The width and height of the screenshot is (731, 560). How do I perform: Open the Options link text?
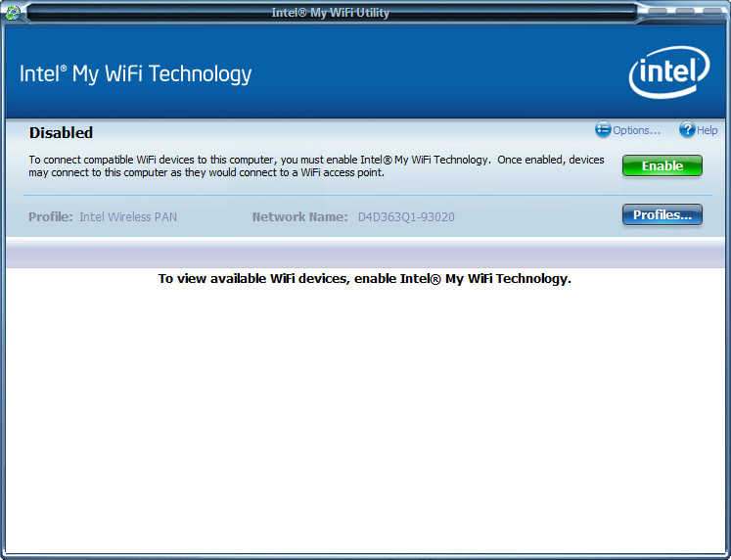coord(636,130)
